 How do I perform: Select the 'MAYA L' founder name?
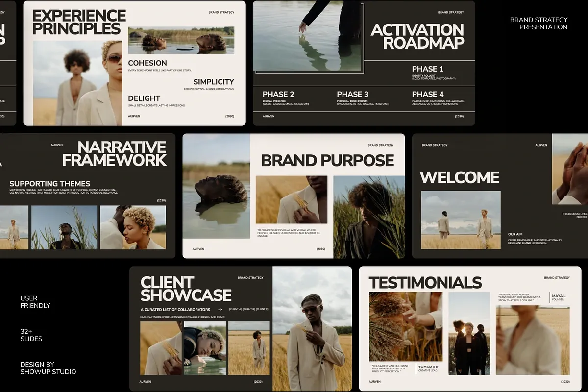click(559, 296)
